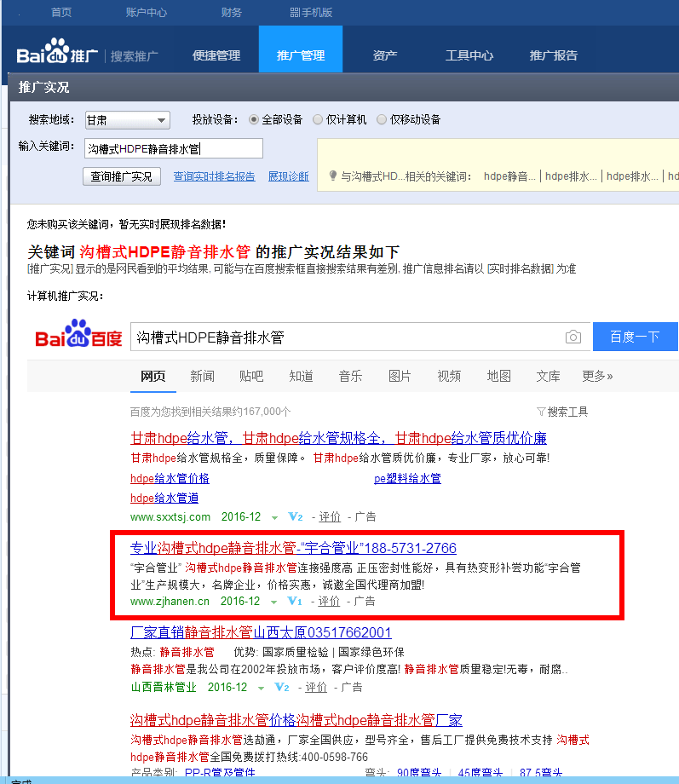
Task: Expand dropdown arrow after 山西晋林管业 2016-12
Action: pos(261,689)
